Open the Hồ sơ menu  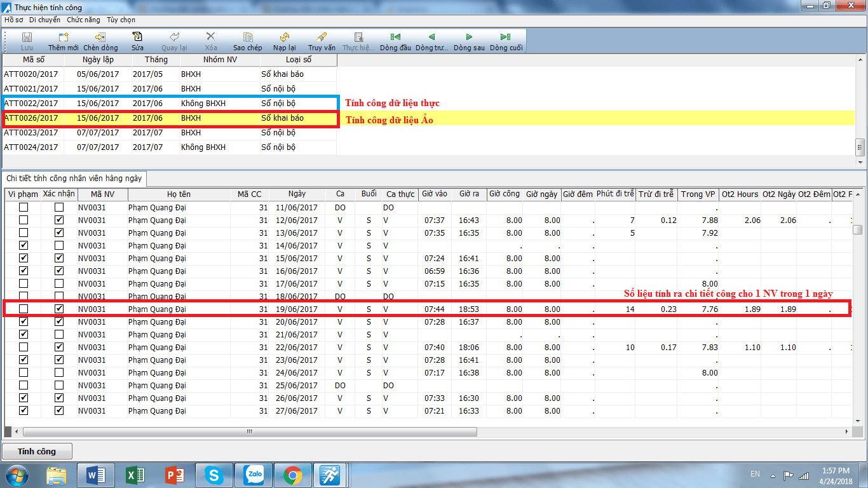point(14,20)
